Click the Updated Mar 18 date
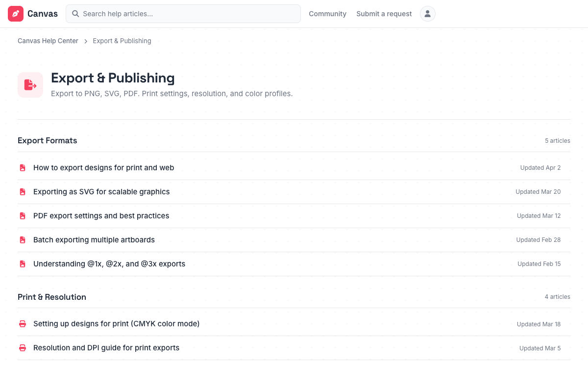Screen dimensions: 588x368 [539, 324]
